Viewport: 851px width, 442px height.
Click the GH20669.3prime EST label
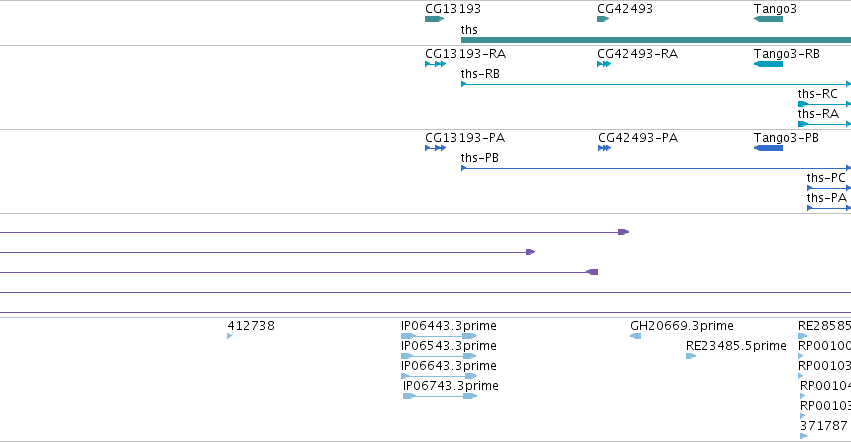[682, 326]
